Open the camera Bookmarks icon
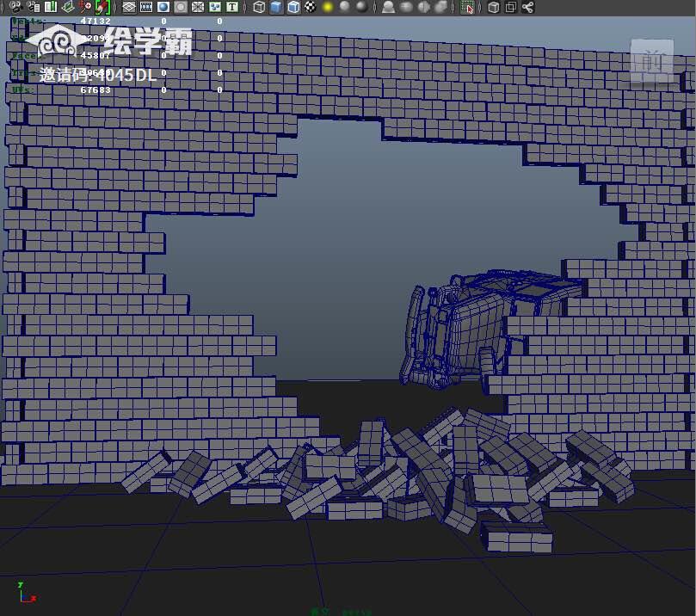 pos(51,7)
